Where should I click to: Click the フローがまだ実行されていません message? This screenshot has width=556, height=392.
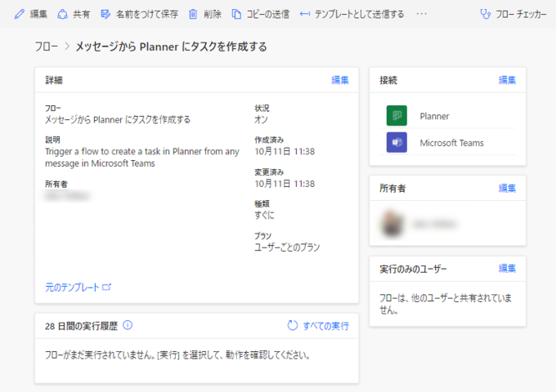click(x=177, y=354)
